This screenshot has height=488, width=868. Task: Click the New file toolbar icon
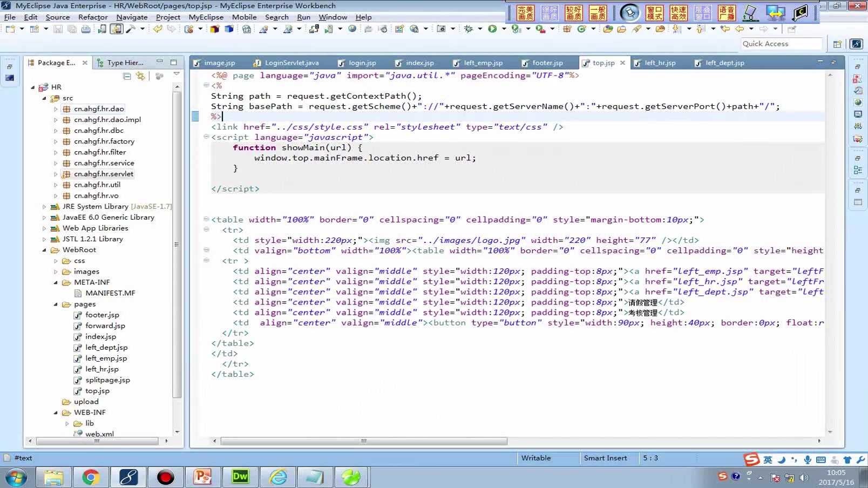(10, 29)
